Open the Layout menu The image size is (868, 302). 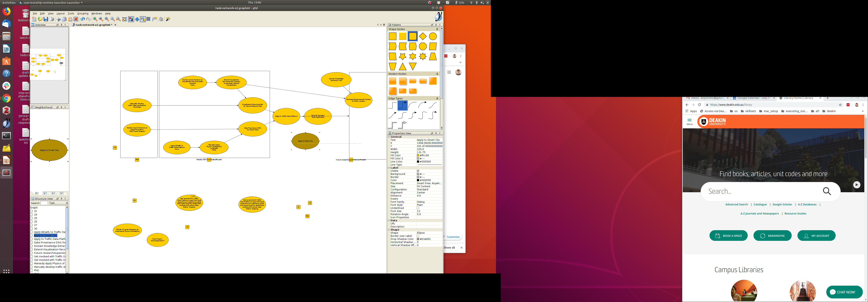pos(60,14)
